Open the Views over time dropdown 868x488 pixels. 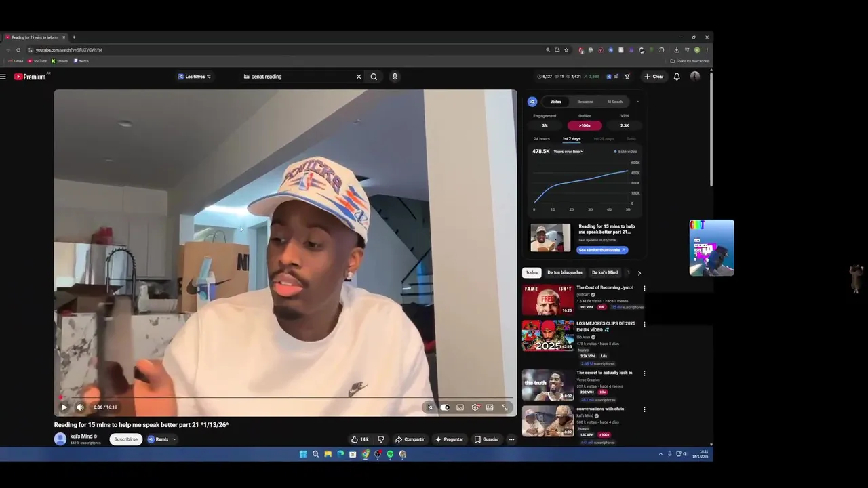[568, 152]
